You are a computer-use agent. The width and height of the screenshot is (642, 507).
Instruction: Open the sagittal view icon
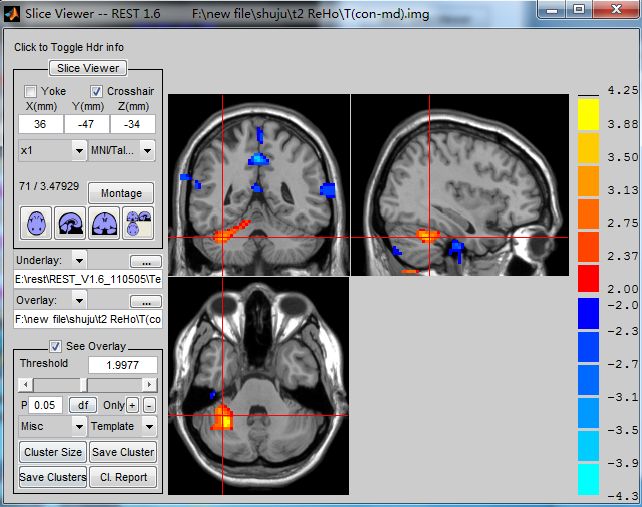pyautogui.click(x=70, y=223)
